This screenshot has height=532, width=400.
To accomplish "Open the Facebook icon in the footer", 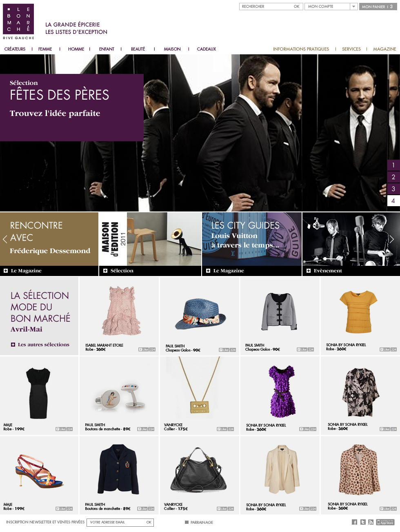I will [354, 522].
